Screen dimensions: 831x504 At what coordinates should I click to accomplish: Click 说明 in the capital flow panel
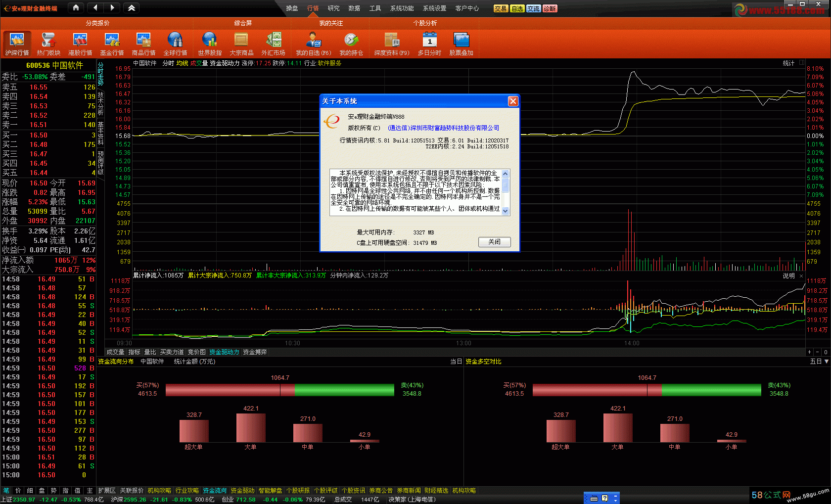(x=788, y=276)
